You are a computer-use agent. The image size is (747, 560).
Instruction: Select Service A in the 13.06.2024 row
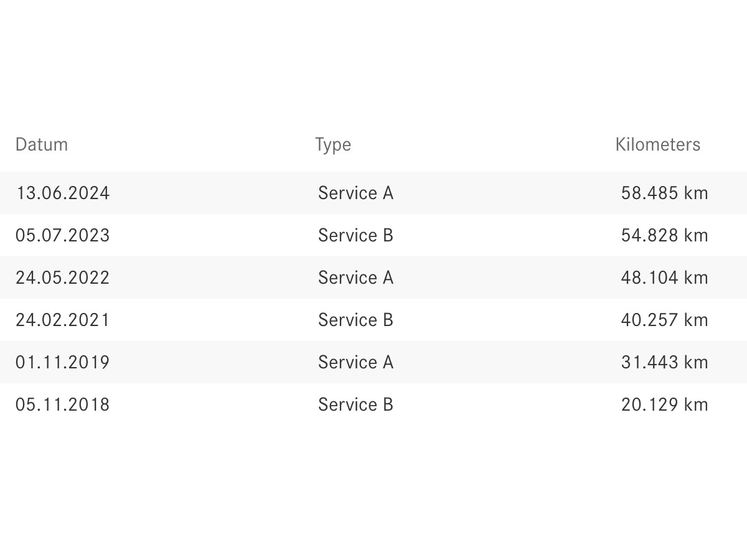[355, 193]
